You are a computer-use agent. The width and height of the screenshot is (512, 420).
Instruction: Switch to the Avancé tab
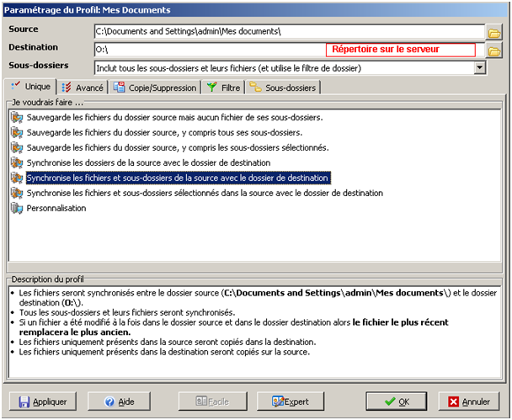click(83, 88)
